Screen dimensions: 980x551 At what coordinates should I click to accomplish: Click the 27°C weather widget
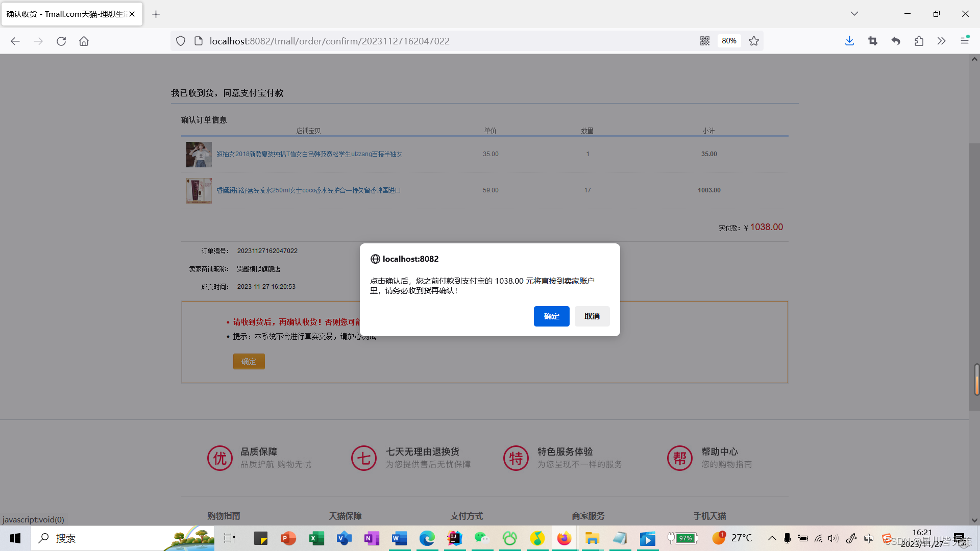[732, 538]
